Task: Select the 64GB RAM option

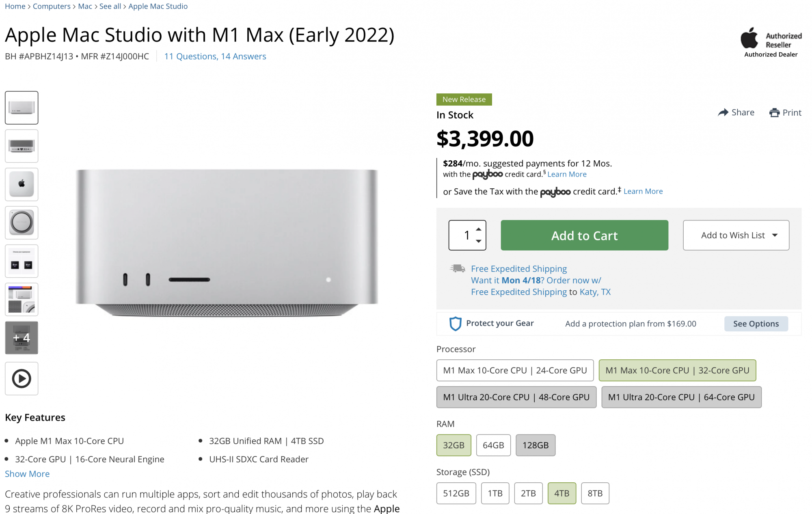Action: click(493, 445)
